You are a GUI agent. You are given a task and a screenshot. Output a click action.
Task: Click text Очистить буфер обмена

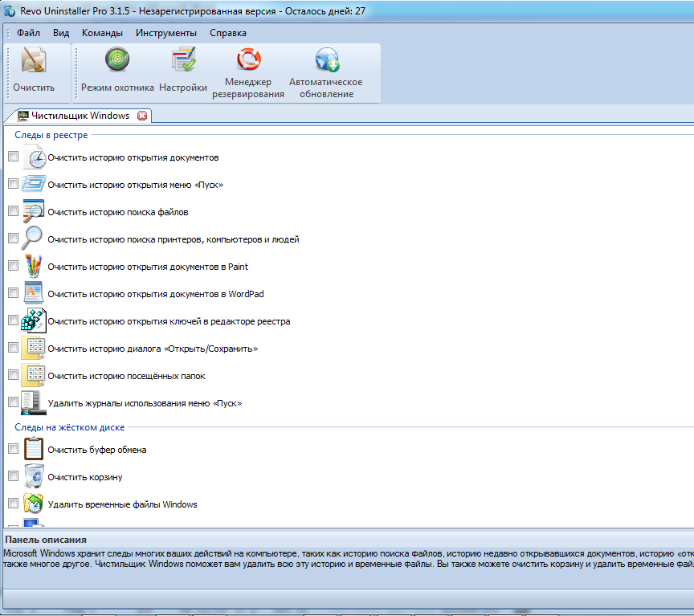97,450
